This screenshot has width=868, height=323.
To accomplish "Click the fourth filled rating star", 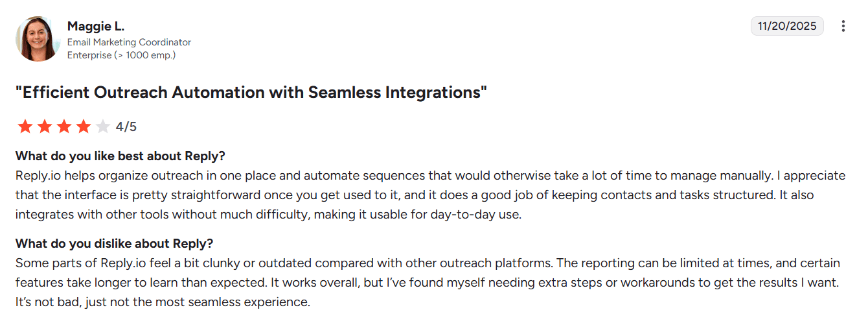I will pos(83,126).
